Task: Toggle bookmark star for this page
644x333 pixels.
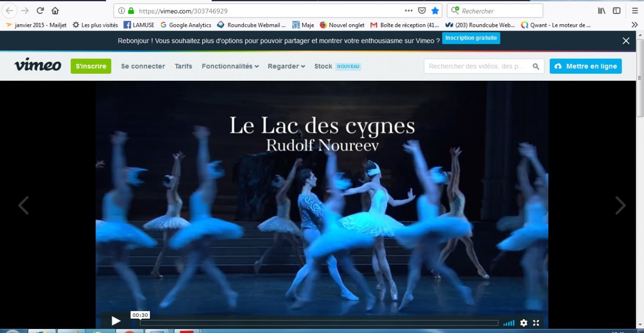Action: pos(435,10)
